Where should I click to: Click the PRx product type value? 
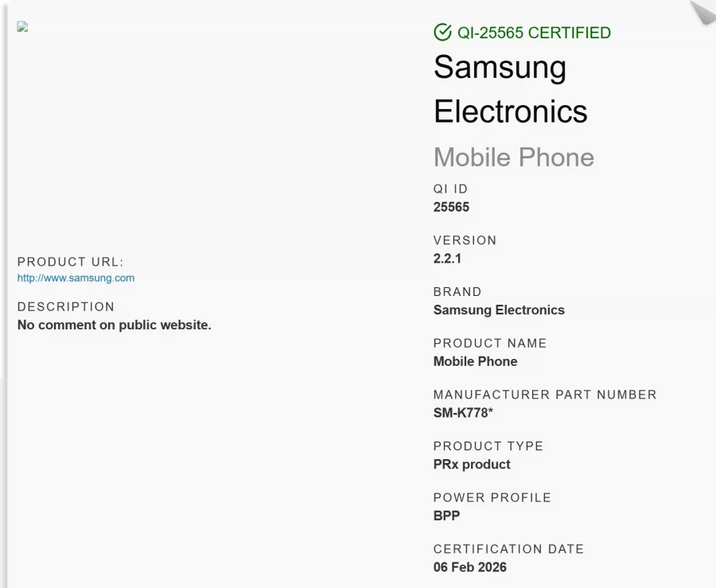(472, 464)
